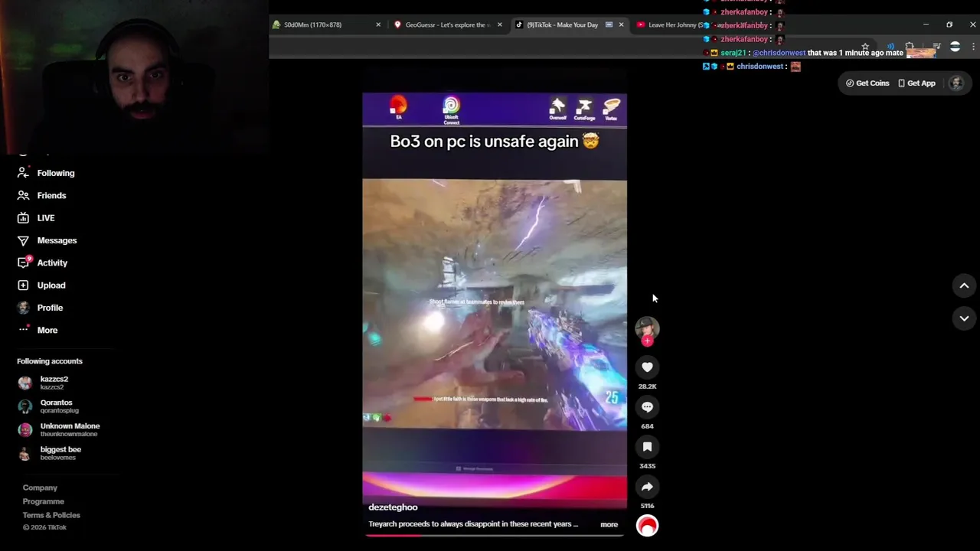Open the Qorantos following account

56,406
